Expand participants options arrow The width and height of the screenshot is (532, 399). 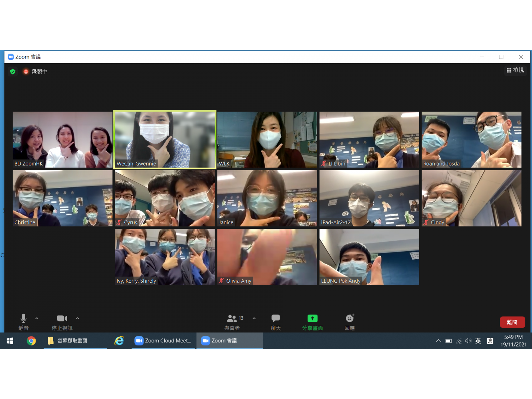(254, 319)
